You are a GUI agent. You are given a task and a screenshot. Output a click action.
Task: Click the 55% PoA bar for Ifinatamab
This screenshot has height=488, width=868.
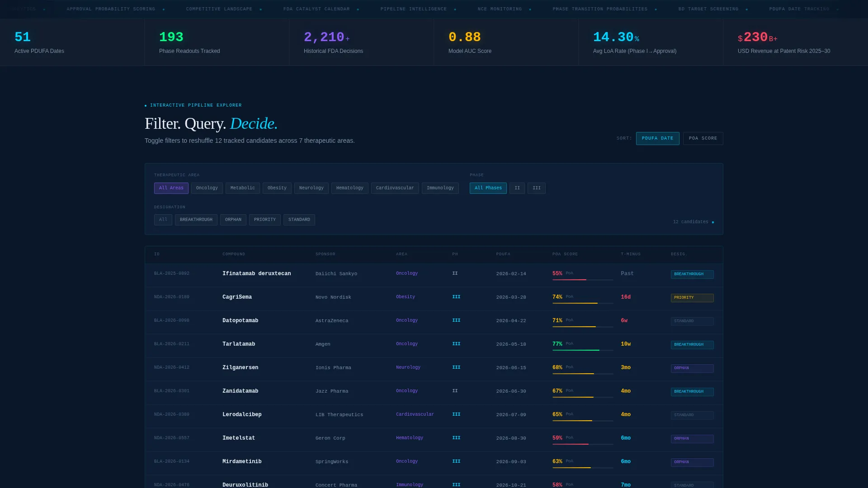coord(582,280)
